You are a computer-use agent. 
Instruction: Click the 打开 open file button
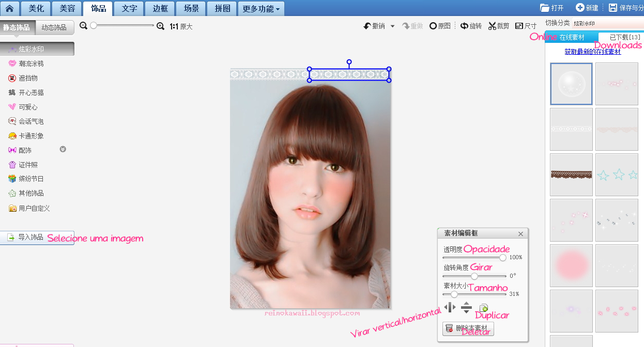551,8
